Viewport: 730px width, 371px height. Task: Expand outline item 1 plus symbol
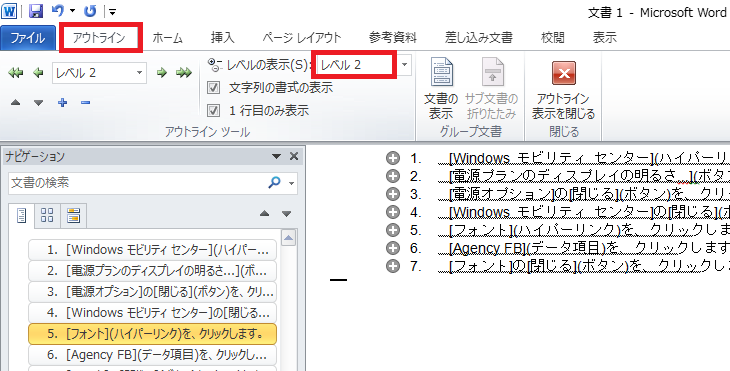coord(393,158)
